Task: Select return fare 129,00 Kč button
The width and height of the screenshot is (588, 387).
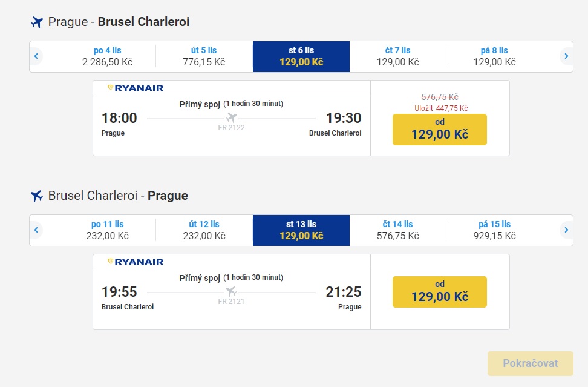Action: tap(440, 292)
